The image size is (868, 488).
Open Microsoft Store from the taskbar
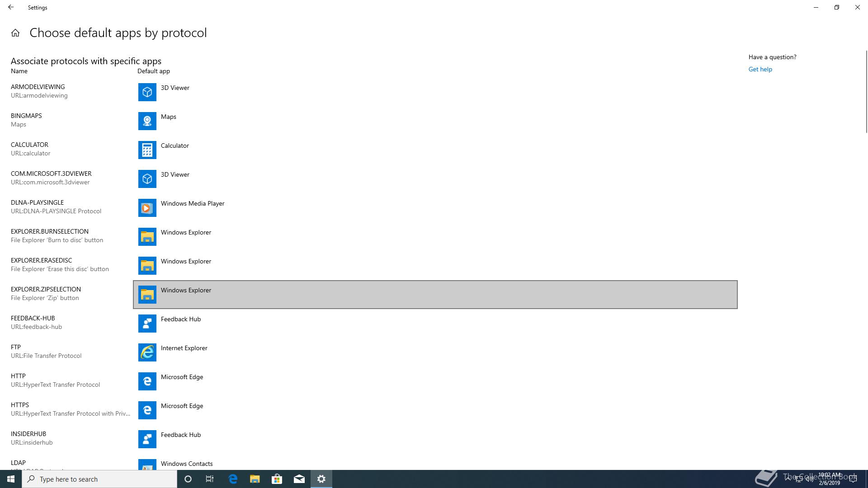pyautogui.click(x=277, y=479)
